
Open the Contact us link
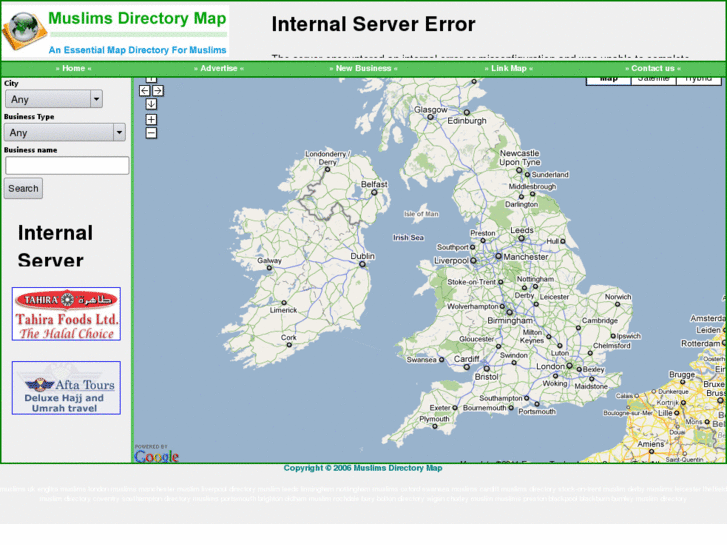click(653, 69)
